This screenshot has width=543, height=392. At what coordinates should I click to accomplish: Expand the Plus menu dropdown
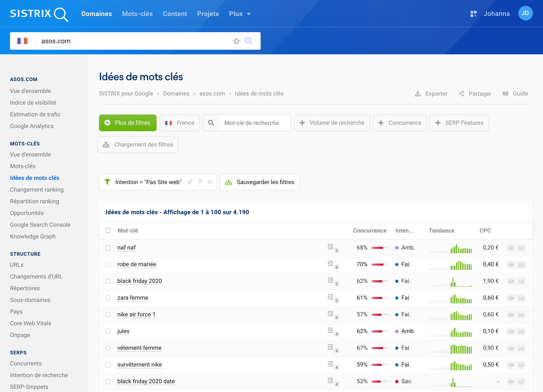pyautogui.click(x=240, y=14)
